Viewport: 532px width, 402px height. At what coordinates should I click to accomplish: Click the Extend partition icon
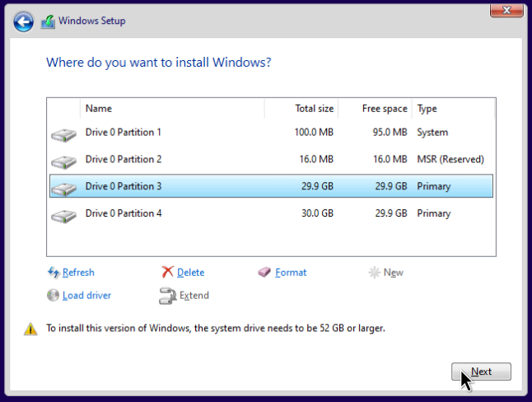(168, 296)
